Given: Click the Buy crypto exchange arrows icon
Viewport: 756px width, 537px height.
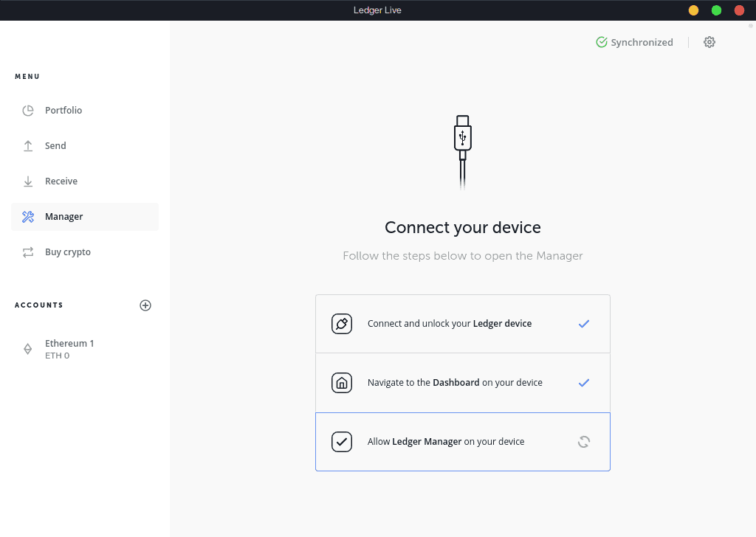Looking at the screenshot, I should (x=28, y=252).
